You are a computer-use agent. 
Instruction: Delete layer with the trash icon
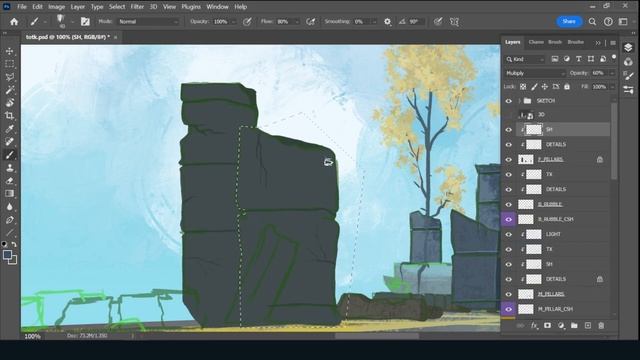pyautogui.click(x=601, y=325)
